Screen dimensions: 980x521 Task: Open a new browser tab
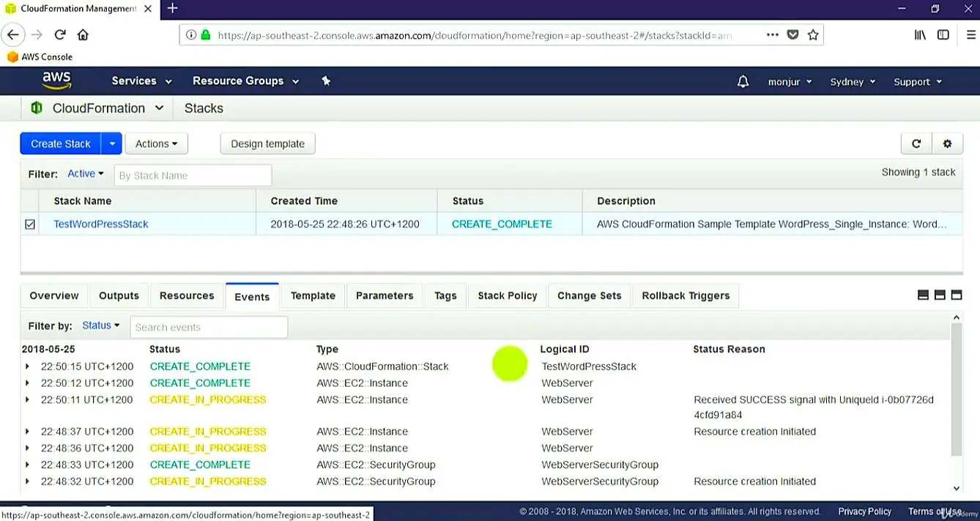click(173, 9)
